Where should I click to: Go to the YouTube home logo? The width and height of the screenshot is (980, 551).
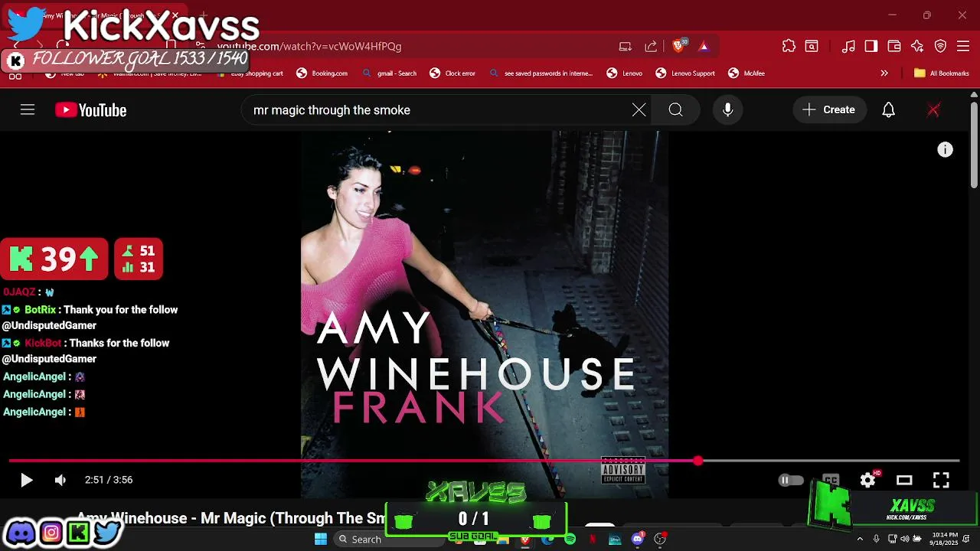pyautogui.click(x=90, y=110)
